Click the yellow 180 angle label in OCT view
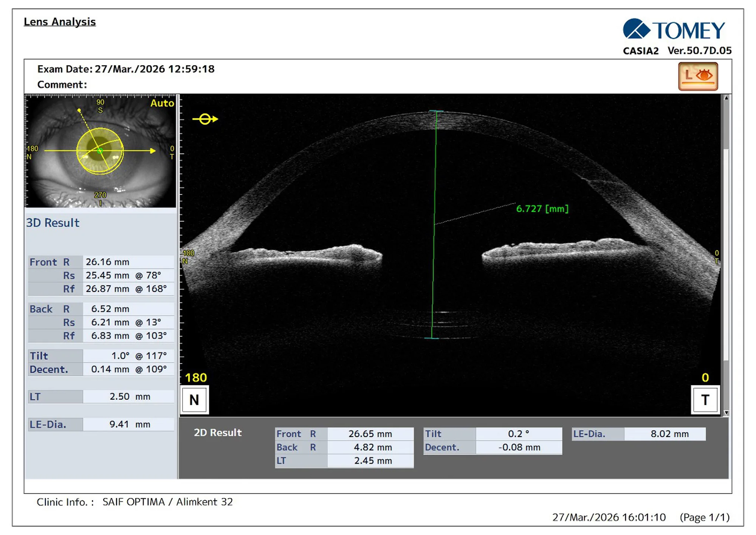This screenshot has width=756, height=535. [196, 378]
